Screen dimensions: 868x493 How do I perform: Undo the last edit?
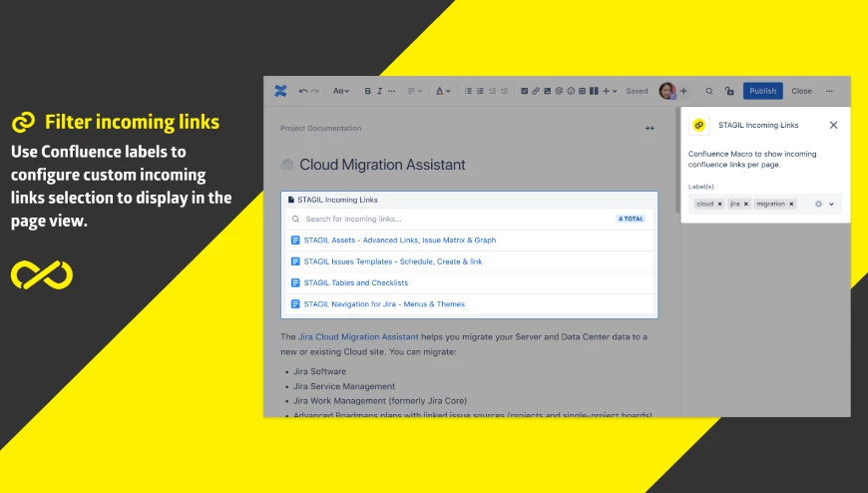[x=303, y=91]
